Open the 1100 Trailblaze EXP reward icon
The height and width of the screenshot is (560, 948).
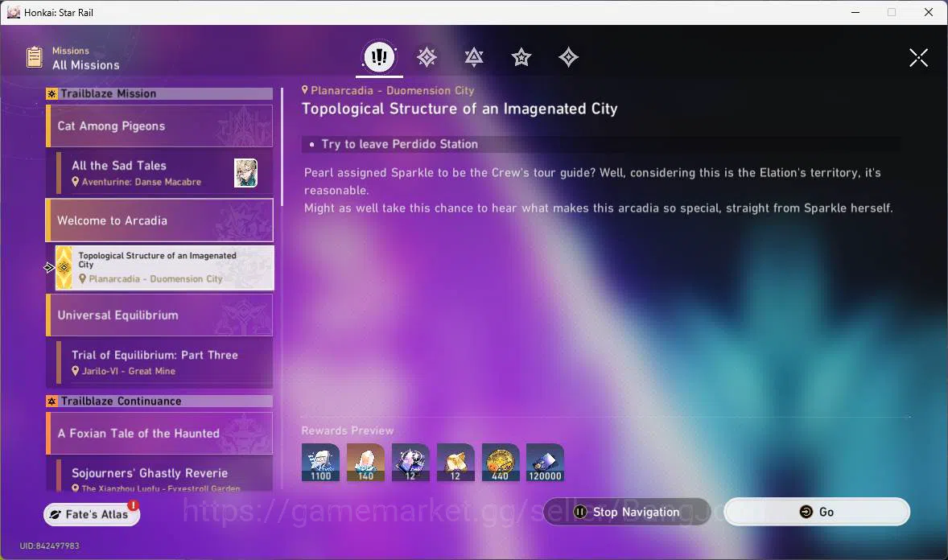[x=320, y=463]
